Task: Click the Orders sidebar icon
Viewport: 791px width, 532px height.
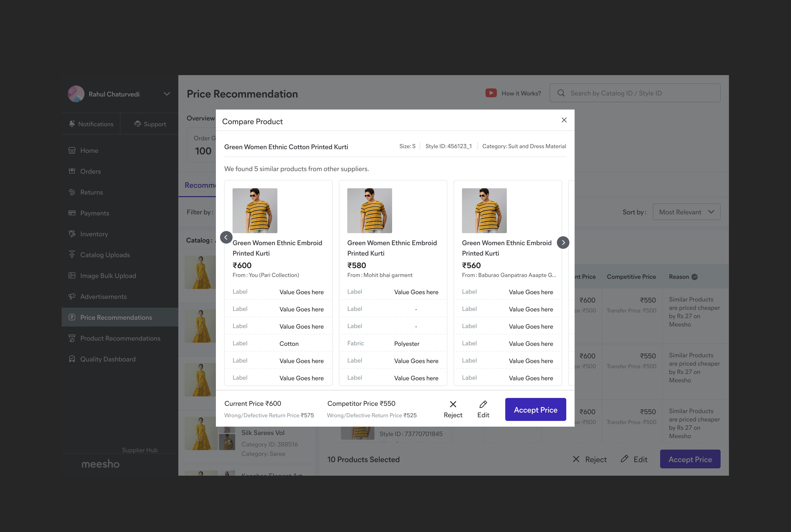Action: point(72,171)
